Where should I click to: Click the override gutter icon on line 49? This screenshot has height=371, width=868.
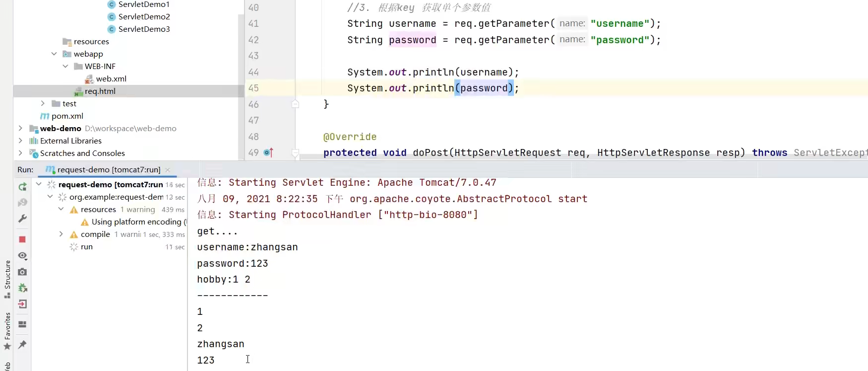click(x=268, y=152)
